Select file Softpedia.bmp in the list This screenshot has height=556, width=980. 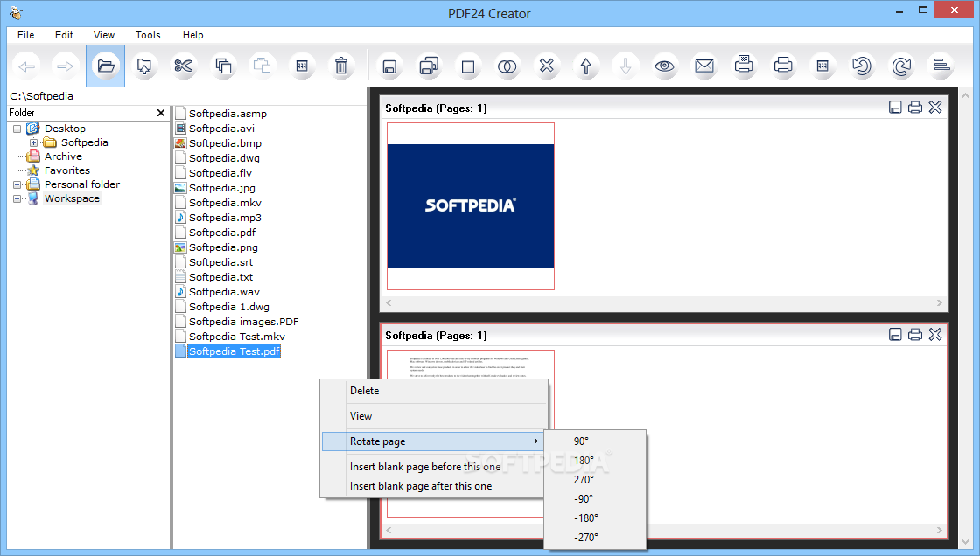(225, 143)
